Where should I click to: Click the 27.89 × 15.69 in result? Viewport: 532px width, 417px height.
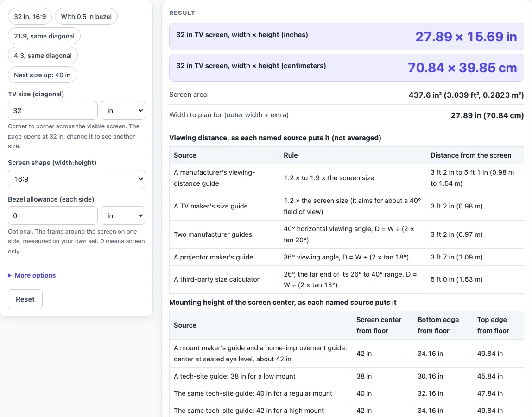[466, 36]
